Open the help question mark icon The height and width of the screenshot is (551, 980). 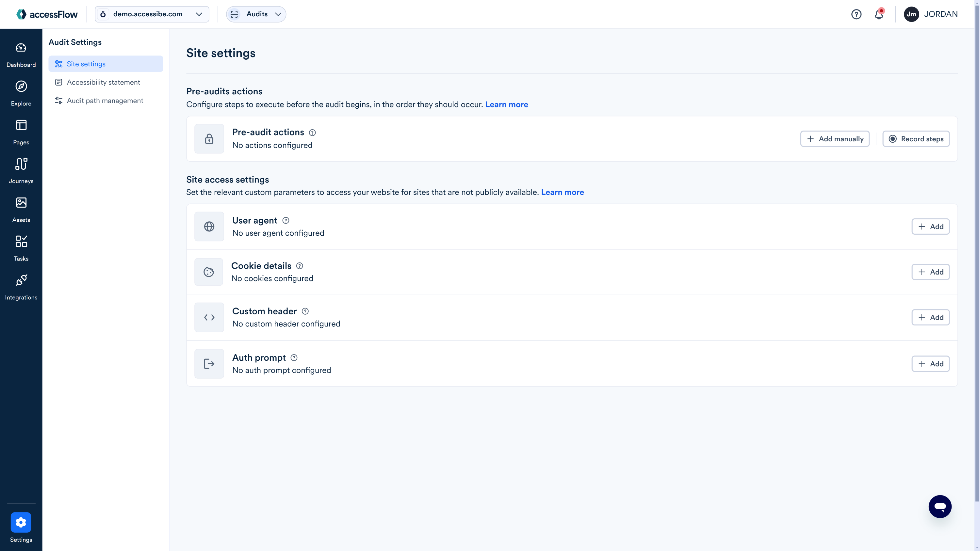click(x=856, y=14)
